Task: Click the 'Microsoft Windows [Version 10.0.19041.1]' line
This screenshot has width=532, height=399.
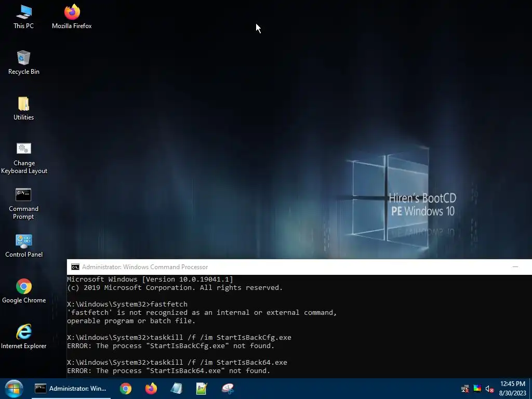Action: [x=150, y=279]
